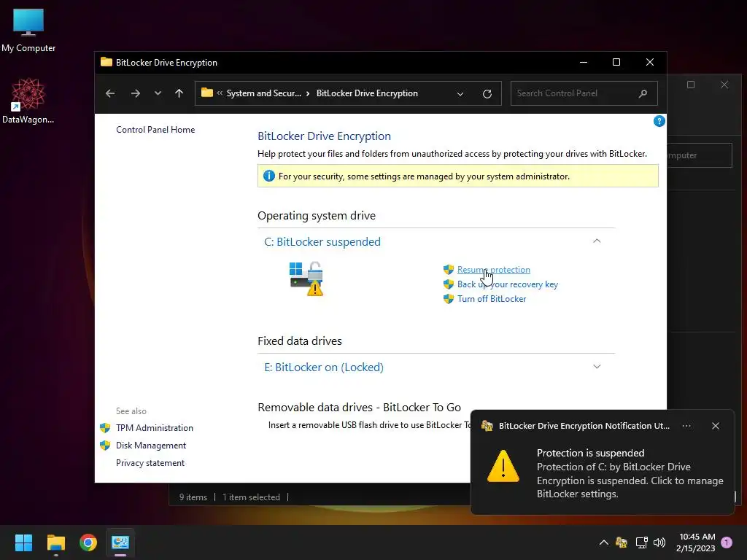Dismiss the BitLocker notification
The image size is (747, 560).
click(x=715, y=426)
